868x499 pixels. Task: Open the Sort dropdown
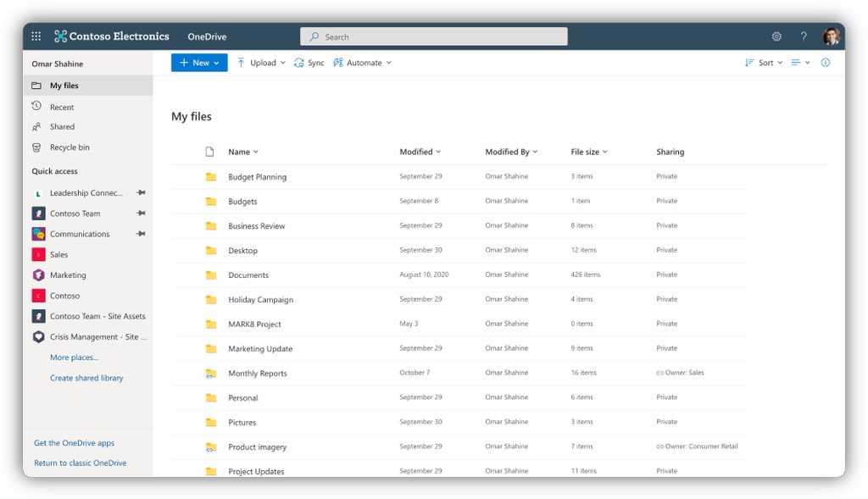(x=764, y=63)
